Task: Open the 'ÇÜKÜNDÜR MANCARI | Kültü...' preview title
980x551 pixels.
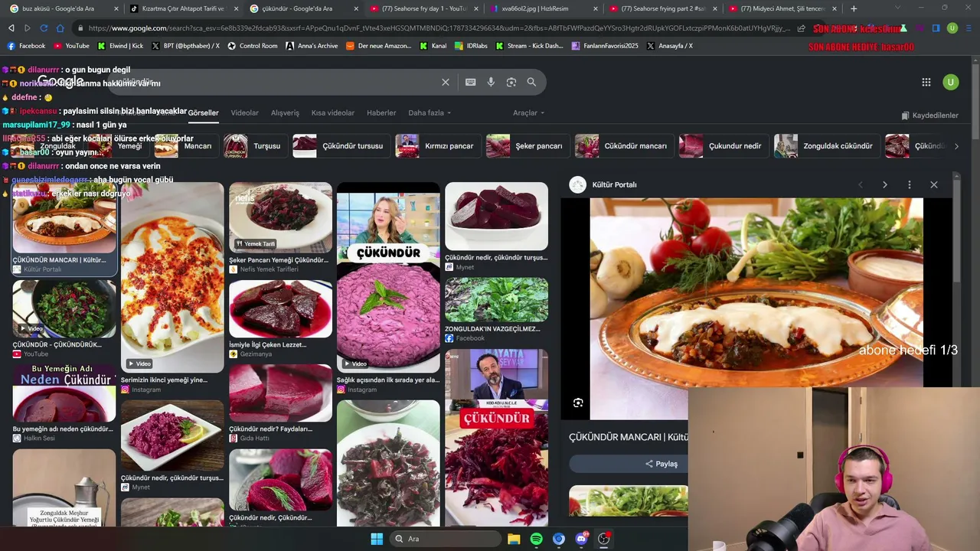Action: pos(629,437)
